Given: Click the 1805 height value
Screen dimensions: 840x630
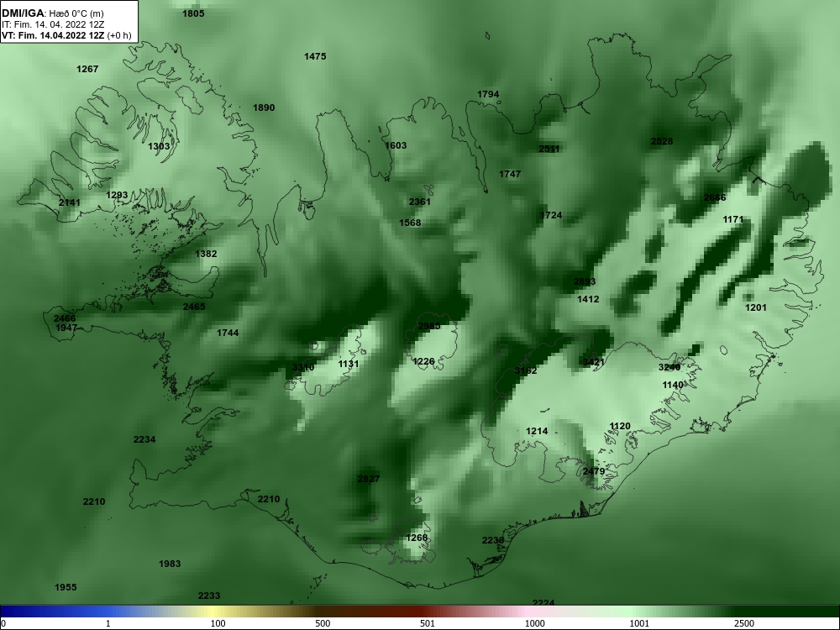Looking at the screenshot, I should coord(193,13).
